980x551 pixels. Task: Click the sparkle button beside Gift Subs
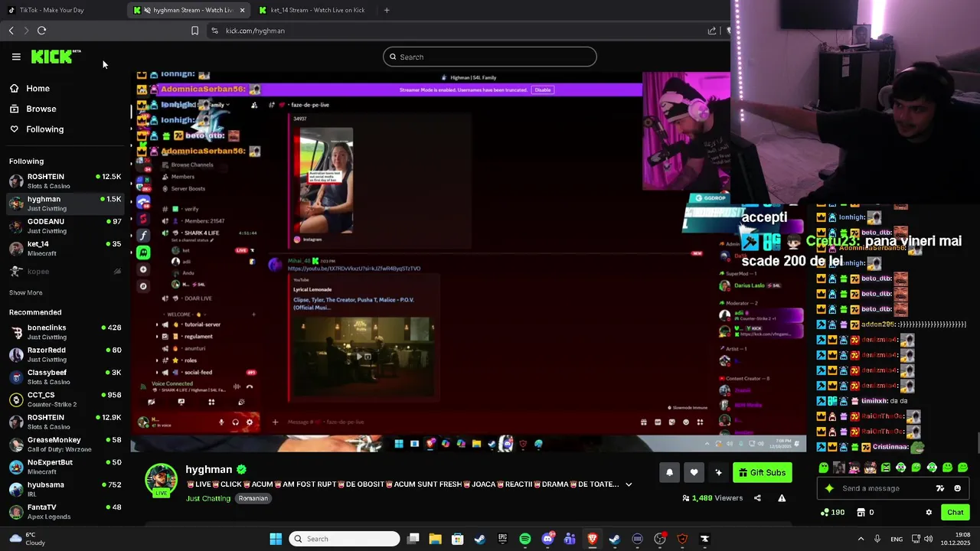click(718, 472)
